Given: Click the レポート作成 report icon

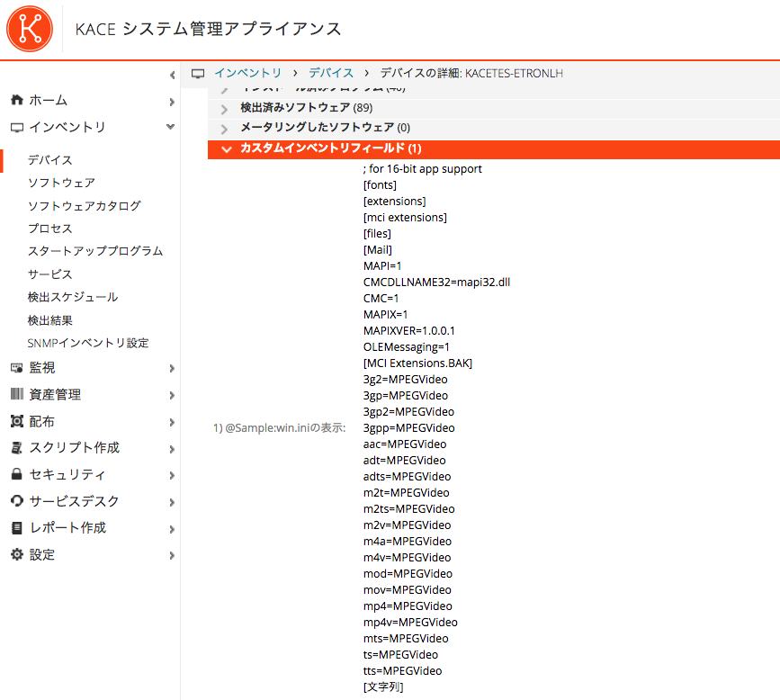Looking at the screenshot, I should coord(17,528).
